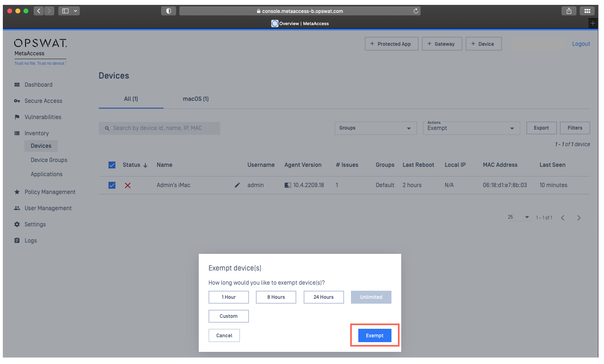Click the Dashboard grid icon in sidebar
604x364 pixels.
click(17, 85)
